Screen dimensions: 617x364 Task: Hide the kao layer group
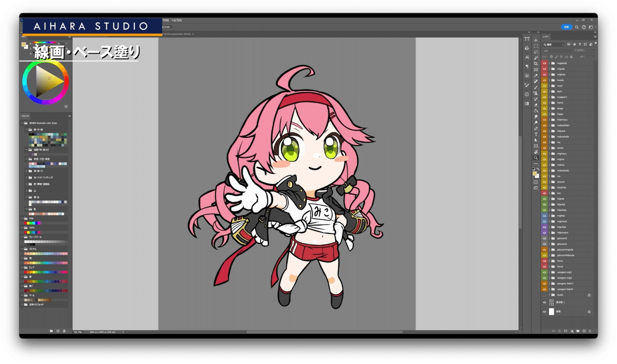545,193
